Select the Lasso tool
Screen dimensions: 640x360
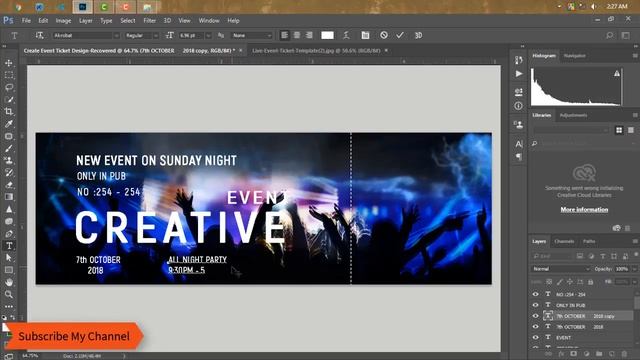click(x=9, y=87)
